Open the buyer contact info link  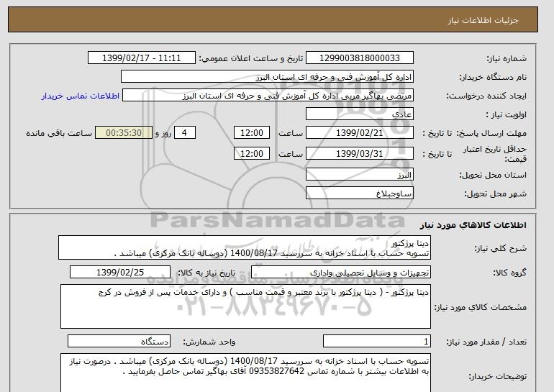(x=80, y=96)
